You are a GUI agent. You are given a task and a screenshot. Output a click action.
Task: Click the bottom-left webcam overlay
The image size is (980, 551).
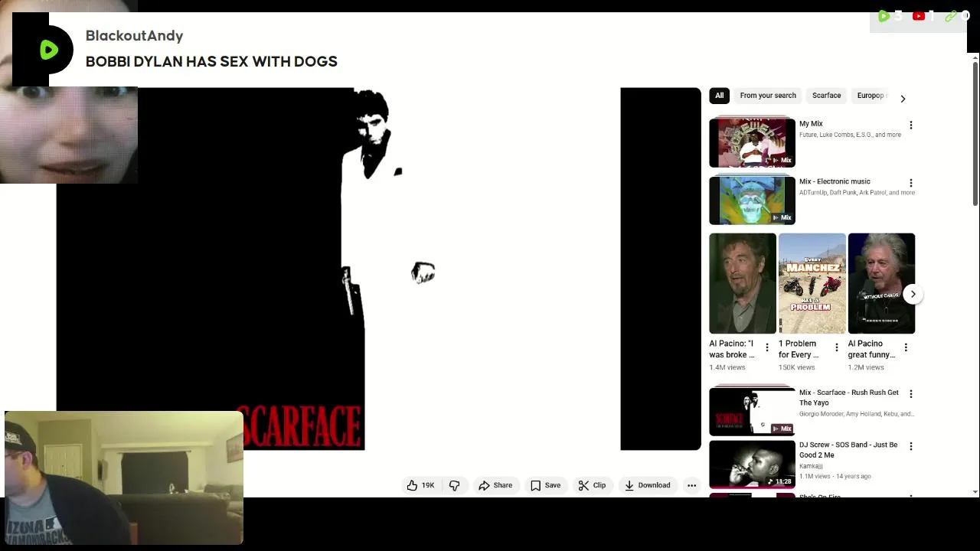pos(123,478)
